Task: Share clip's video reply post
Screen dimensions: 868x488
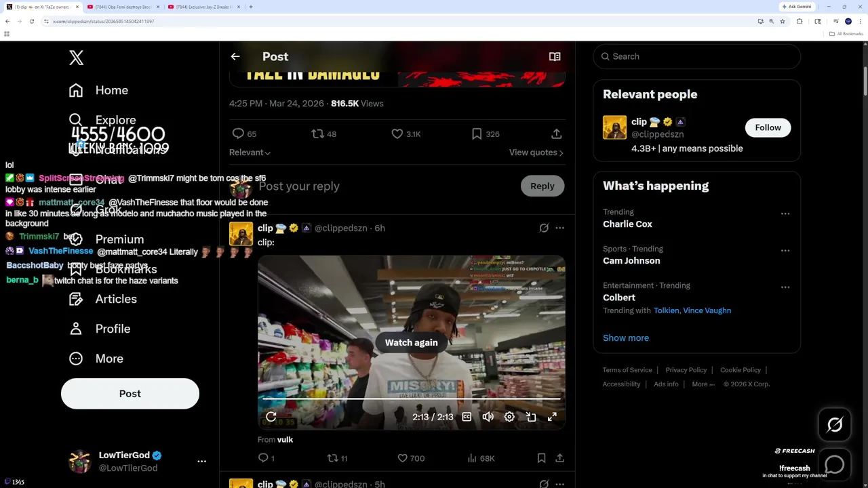Action: click(x=559, y=459)
